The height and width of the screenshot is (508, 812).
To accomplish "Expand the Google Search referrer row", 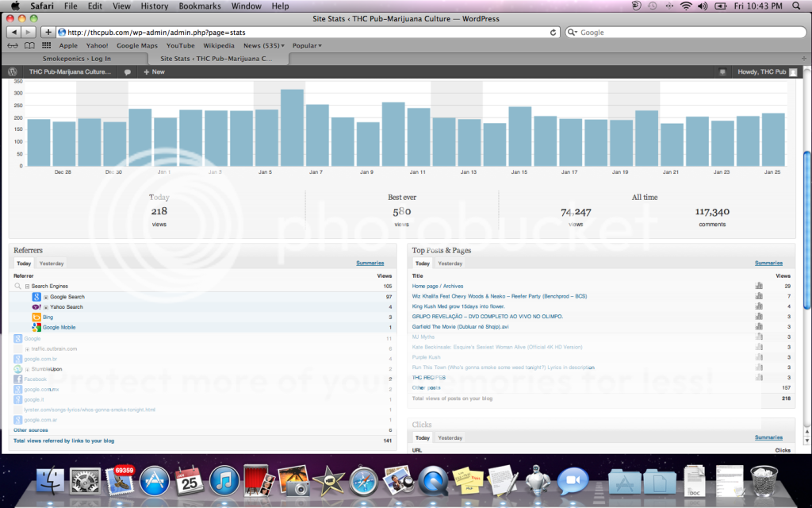I will 46,297.
